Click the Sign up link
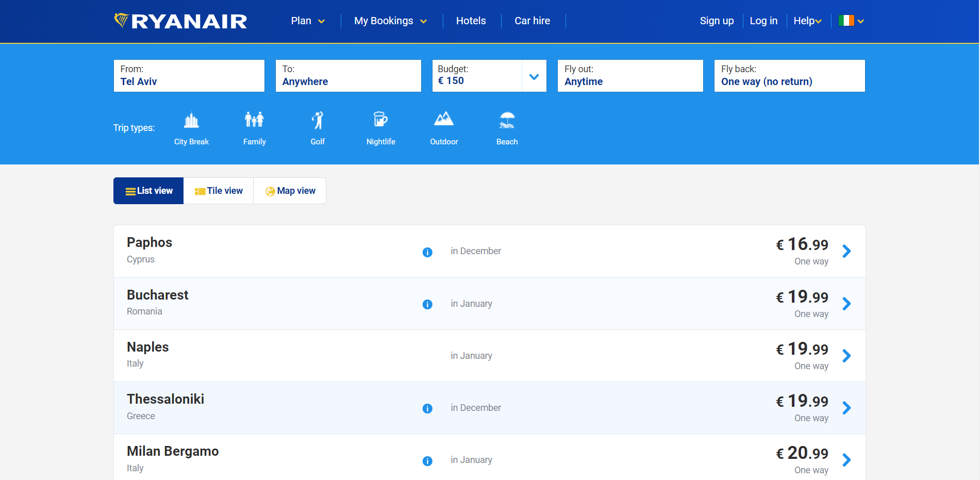The image size is (980, 480). (x=717, y=21)
